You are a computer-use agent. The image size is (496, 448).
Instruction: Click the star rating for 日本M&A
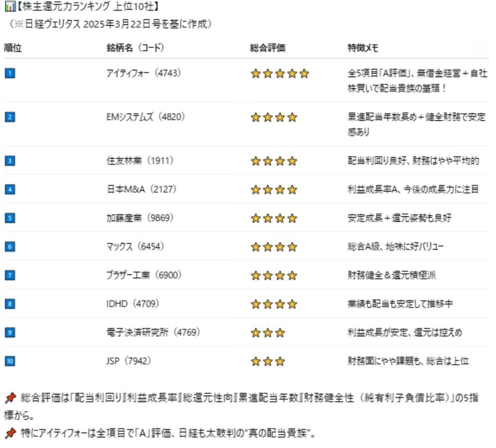[273, 190]
